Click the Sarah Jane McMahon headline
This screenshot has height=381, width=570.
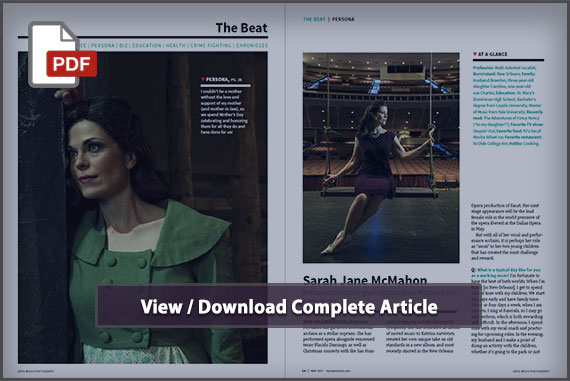coord(365,280)
